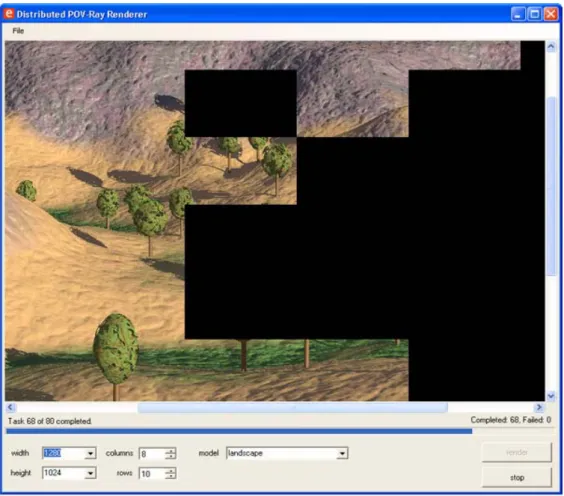Click the rendered landscape image preview
564x496 pixels.
274,221
